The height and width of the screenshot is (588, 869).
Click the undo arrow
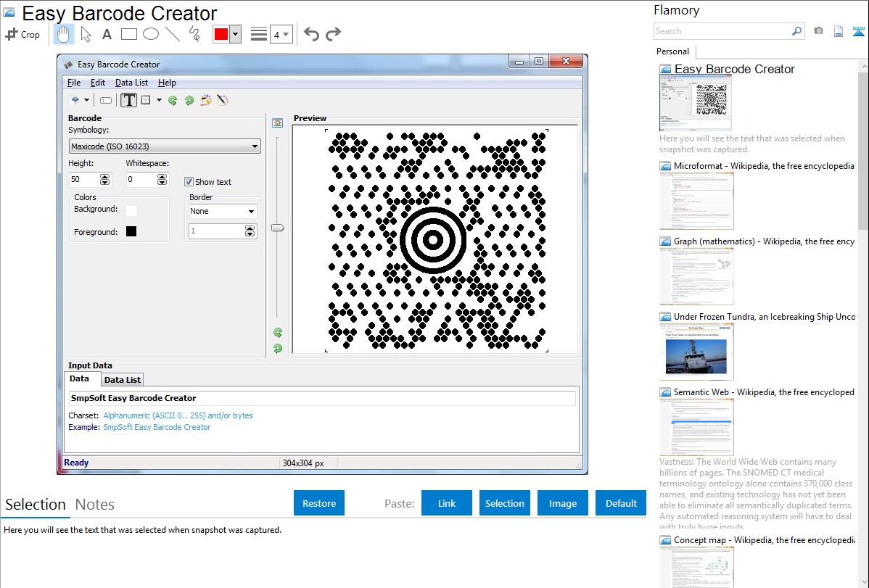(311, 34)
